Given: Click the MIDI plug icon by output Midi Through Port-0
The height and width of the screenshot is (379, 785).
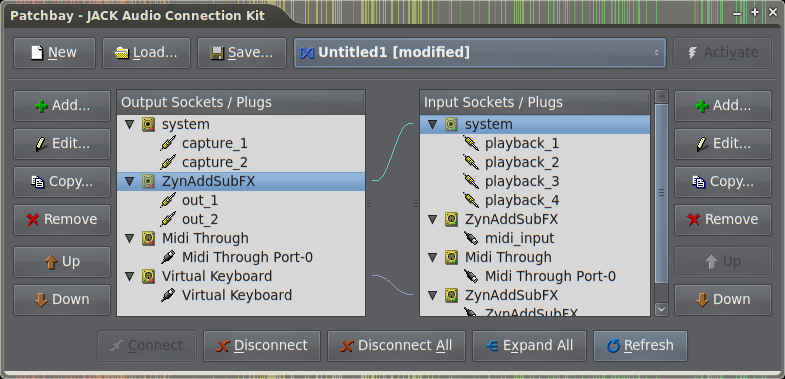Looking at the screenshot, I should 168,257.
